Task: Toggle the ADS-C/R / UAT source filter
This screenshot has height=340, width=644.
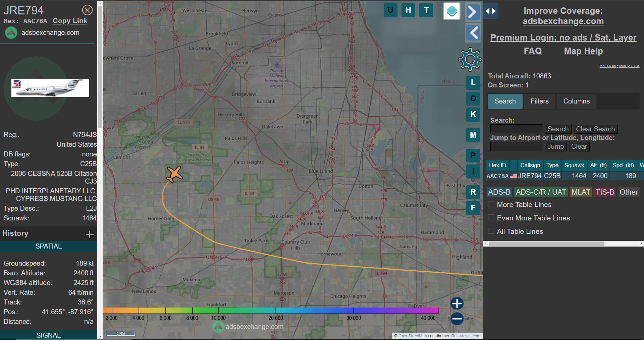Action: pos(541,192)
